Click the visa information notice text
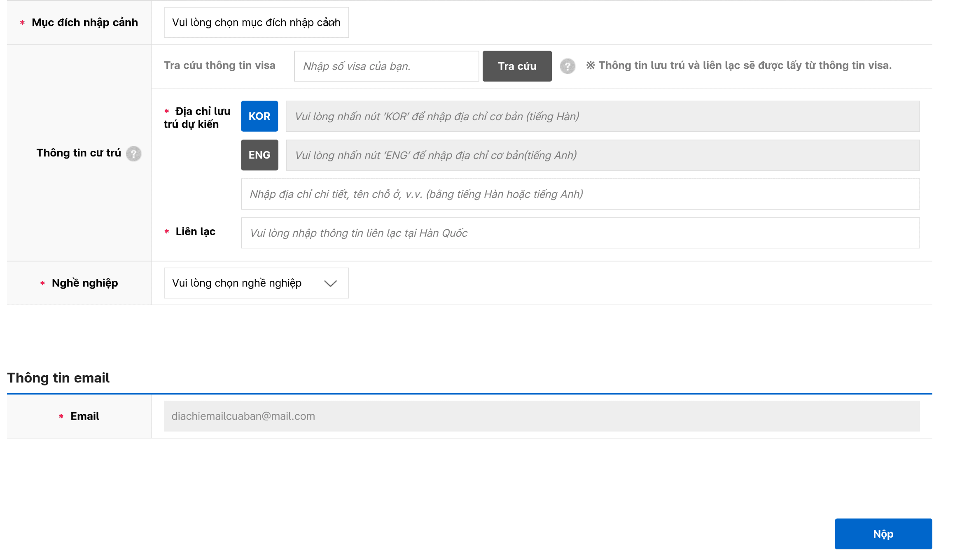955x560 pixels. click(x=739, y=65)
